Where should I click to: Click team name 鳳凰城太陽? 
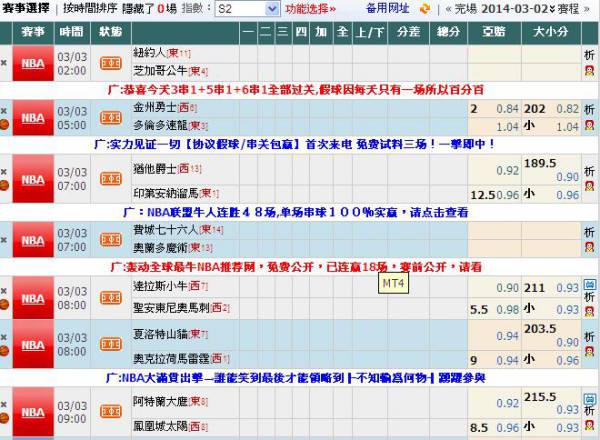[x=161, y=426]
